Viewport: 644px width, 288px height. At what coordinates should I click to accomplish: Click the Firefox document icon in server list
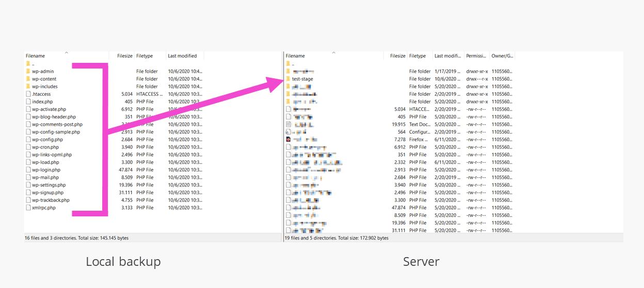pos(288,139)
